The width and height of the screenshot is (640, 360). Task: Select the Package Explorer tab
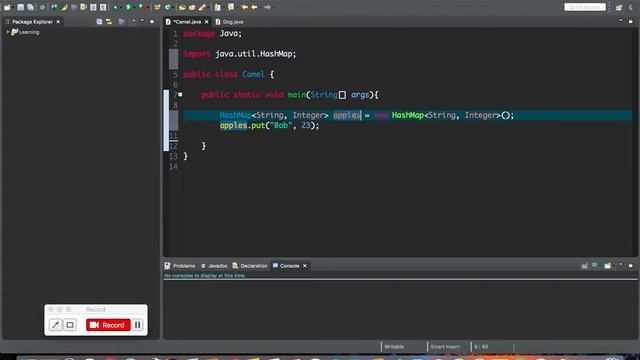(x=32, y=22)
